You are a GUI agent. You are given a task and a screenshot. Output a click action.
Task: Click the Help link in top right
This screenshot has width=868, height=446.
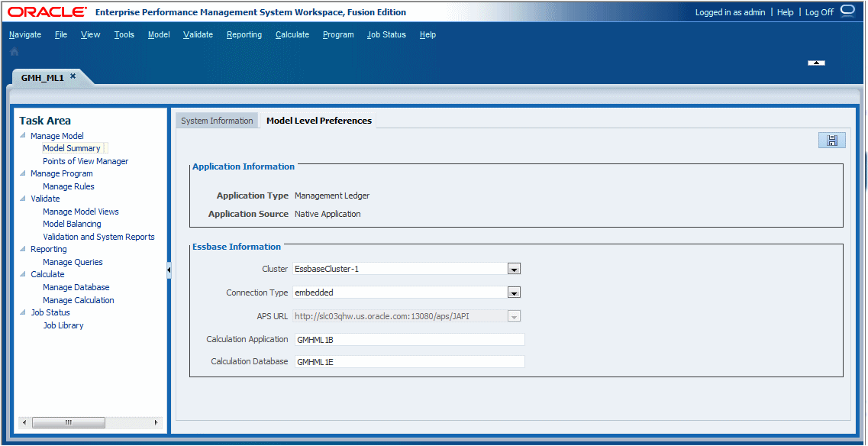[x=785, y=12]
